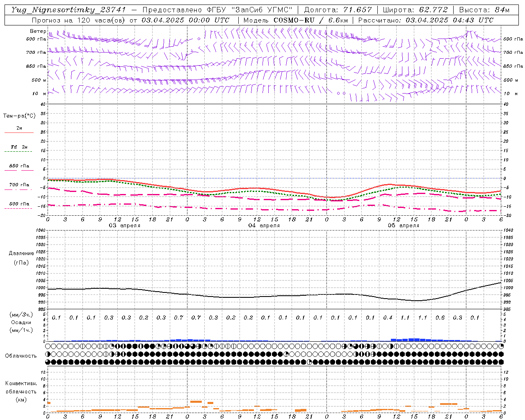This screenshot has height=420, width=525.
Task: Click the 05 апреля date label
Action: click(403, 226)
